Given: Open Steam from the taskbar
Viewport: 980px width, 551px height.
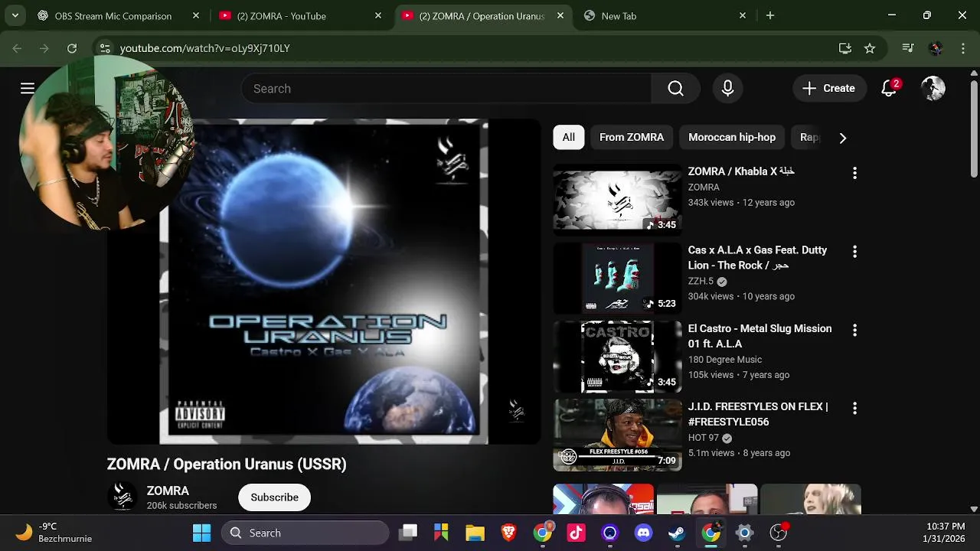Looking at the screenshot, I should point(677,533).
